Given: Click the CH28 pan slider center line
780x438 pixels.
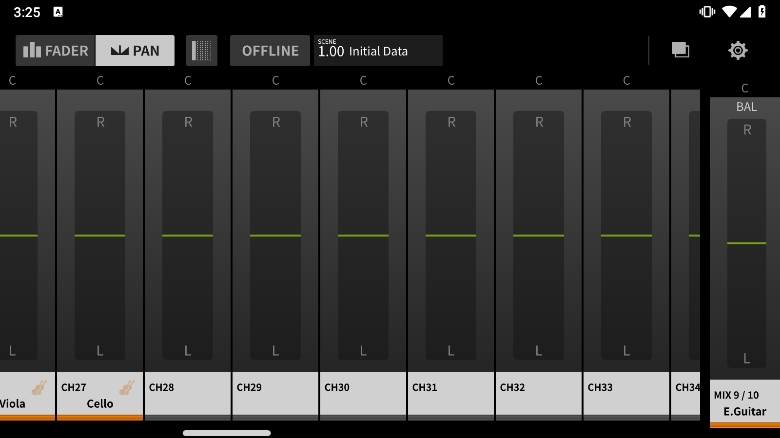Looking at the screenshot, I should pos(188,235).
